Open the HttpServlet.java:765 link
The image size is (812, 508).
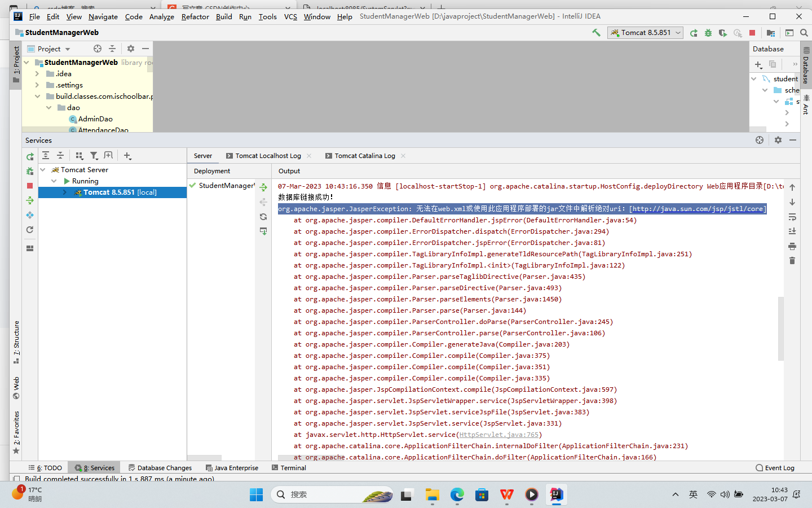[499, 435]
